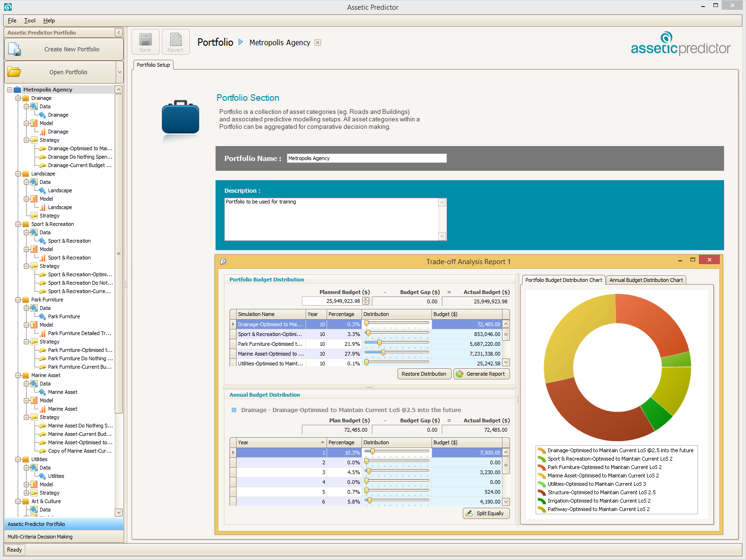746x560 pixels.
Task: Click the Sport & Recreation model icon
Action: [42, 258]
